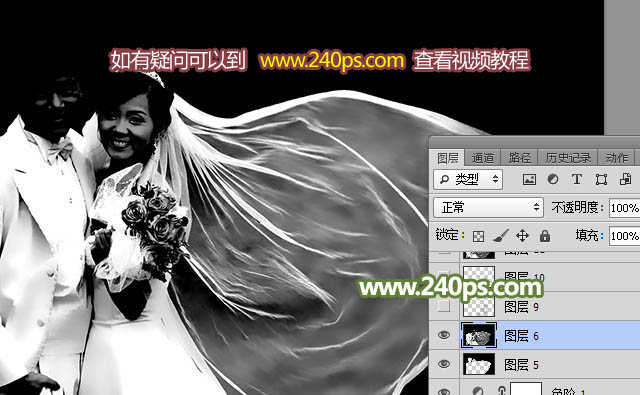Switch to the 路径 tab
Viewport: 640px width, 395px height.
coord(520,158)
